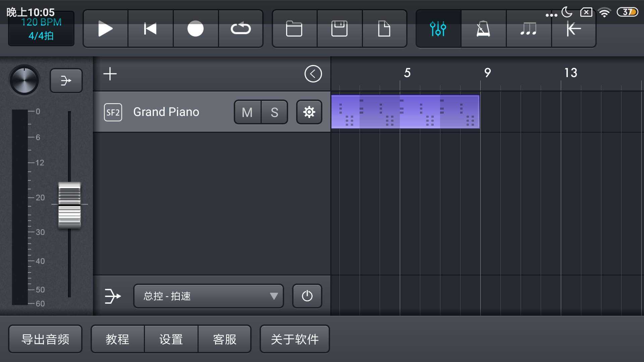The image size is (644, 362).
Task: Open the music notes icon
Action: pyautogui.click(x=529, y=29)
